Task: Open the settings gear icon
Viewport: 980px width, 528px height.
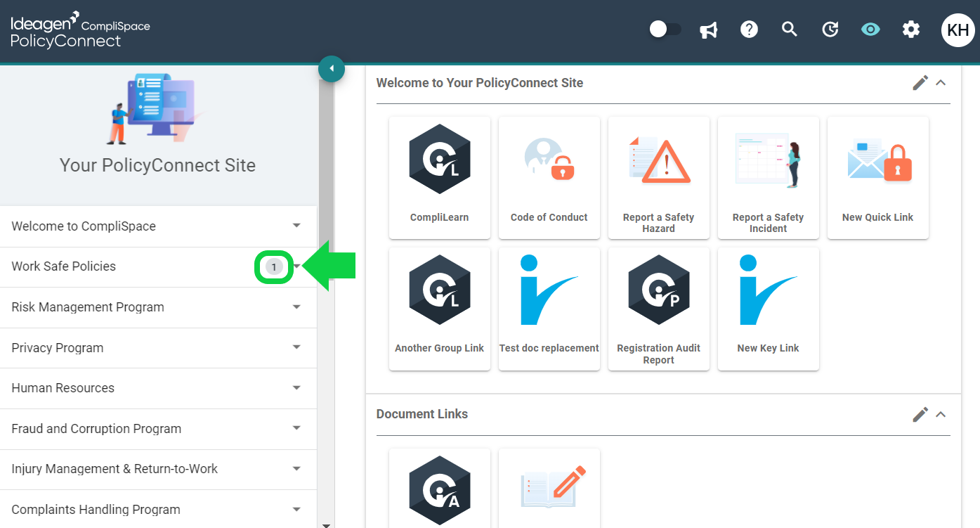Action: 911,30
